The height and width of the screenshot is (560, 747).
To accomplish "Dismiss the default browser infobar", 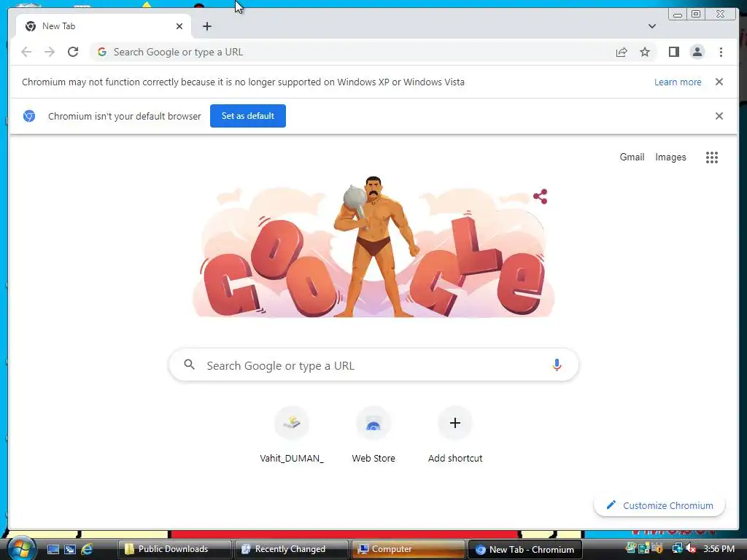I will (719, 116).
